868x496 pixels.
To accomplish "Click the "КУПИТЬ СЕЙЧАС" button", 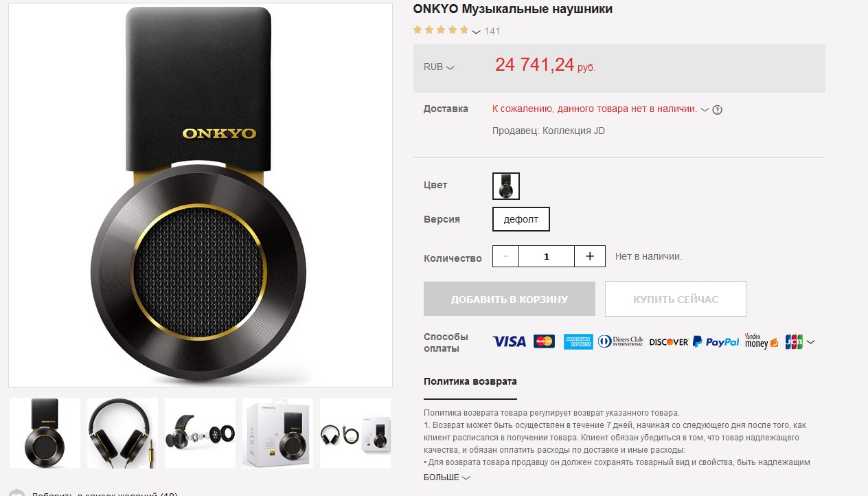I will click(676, 299).
